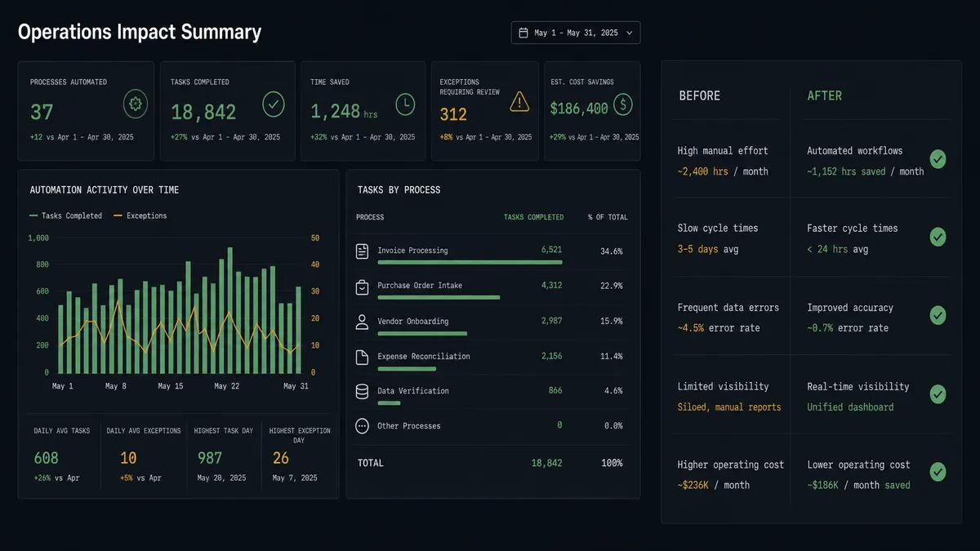Click the chevron arrow on date selector
Viewport: 980px width, 551px height.
click(x=629, y=33)
